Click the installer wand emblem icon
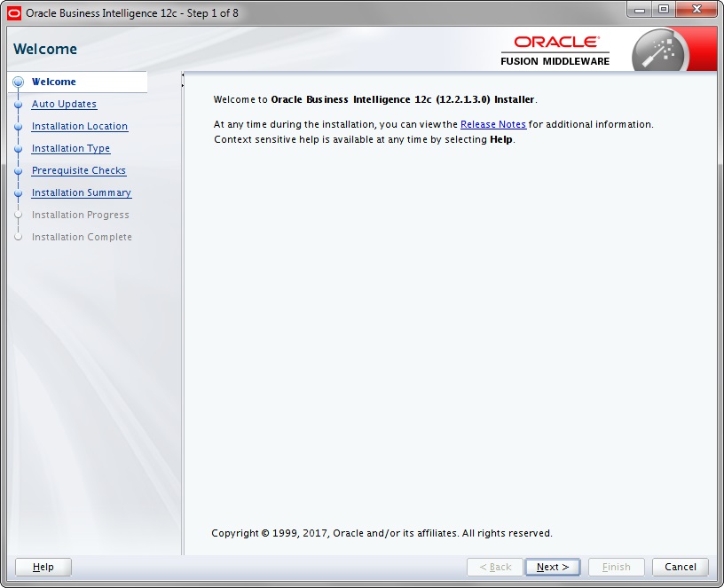 tap(660, 51)
